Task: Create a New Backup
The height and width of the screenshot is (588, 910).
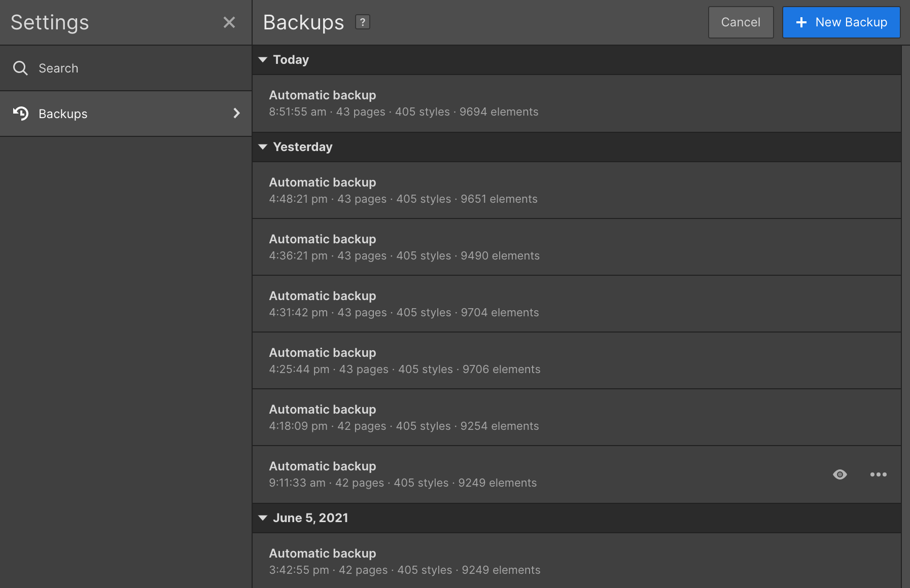Action: 842,22
